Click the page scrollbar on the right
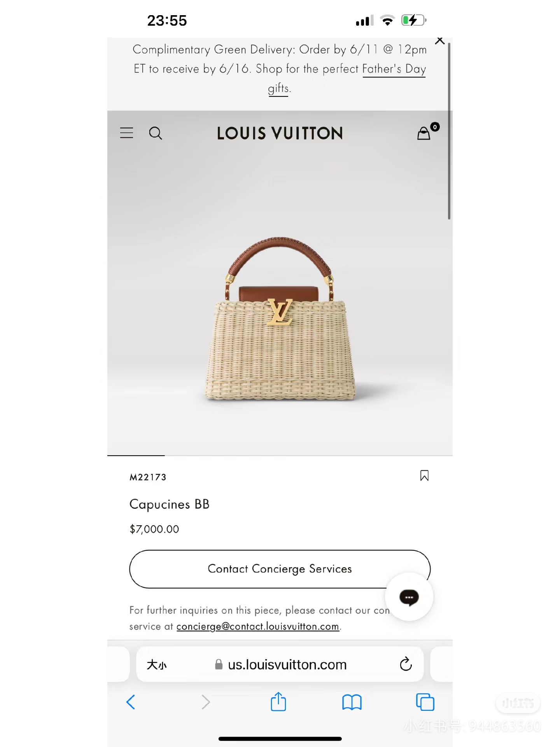560x747 pixels. coord(449,131)
